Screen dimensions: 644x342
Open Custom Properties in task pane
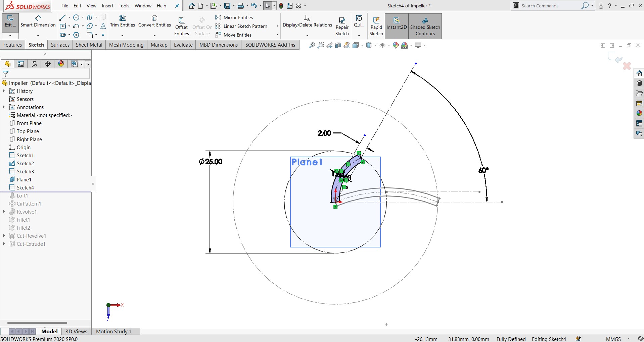tap(639, 123)
